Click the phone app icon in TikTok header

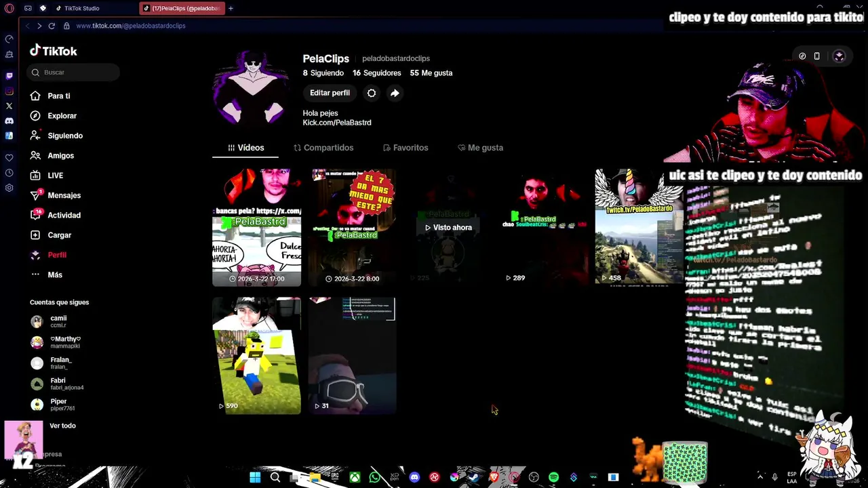[816, 56]
